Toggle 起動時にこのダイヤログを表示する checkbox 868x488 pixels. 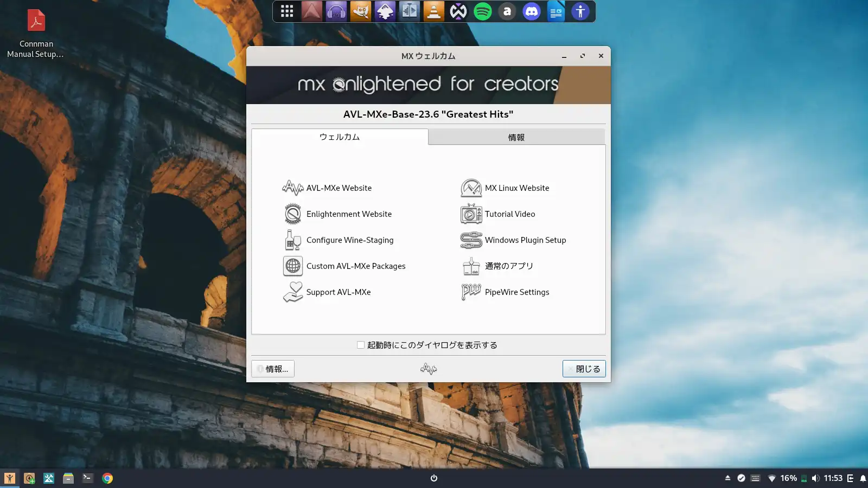[x=361, y=345]
